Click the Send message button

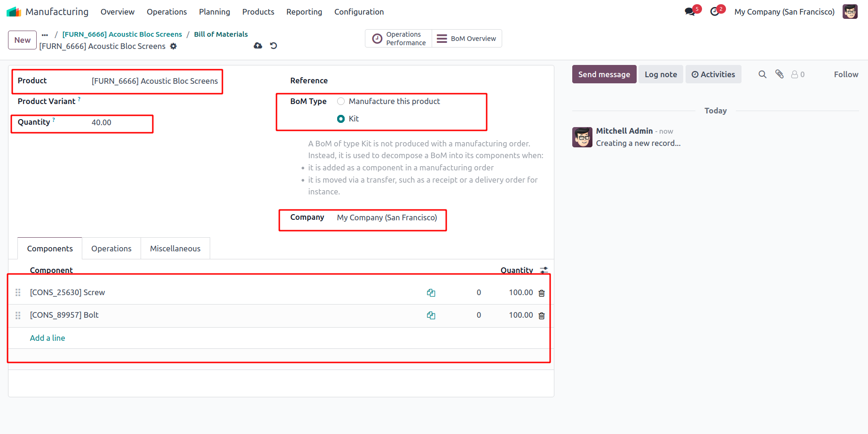[604, 74]
